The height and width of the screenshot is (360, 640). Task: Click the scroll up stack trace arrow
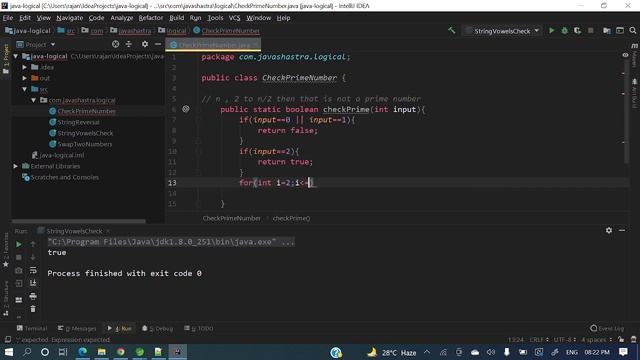(x=33, y=244)
